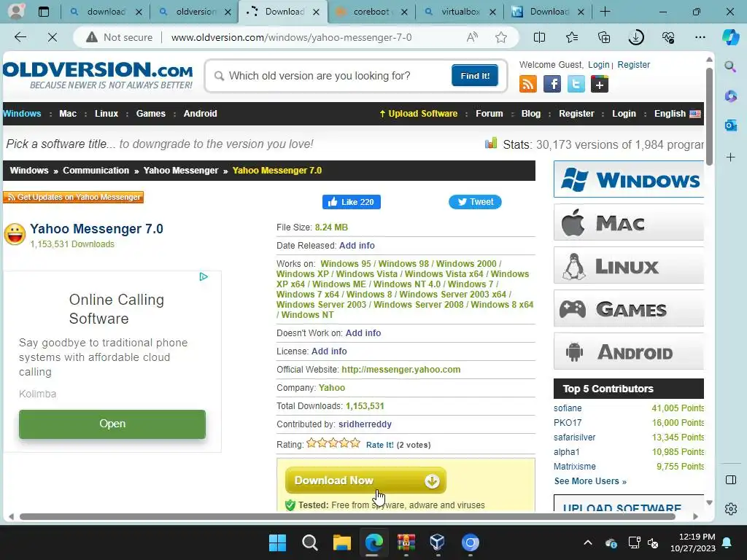Click the sofiane contributor name

[568, 408]
